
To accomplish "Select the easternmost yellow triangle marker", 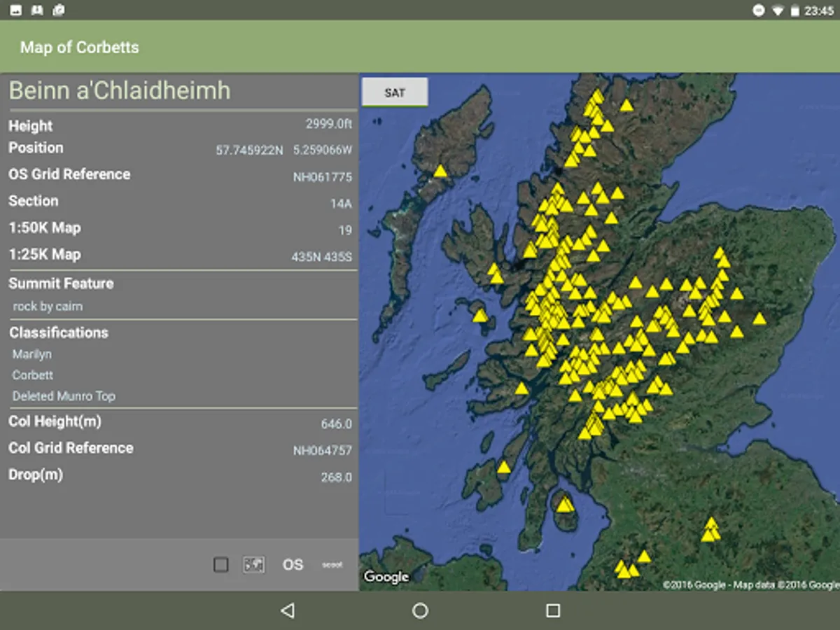I will 759,319.
